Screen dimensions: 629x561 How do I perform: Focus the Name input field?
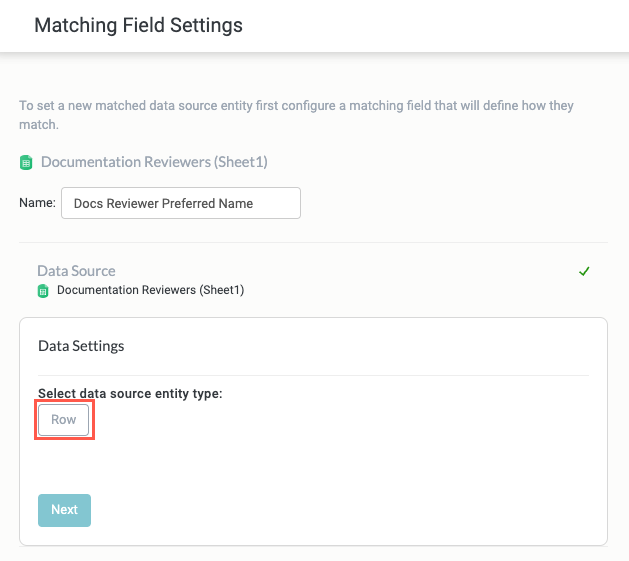[x=180, y=203]
